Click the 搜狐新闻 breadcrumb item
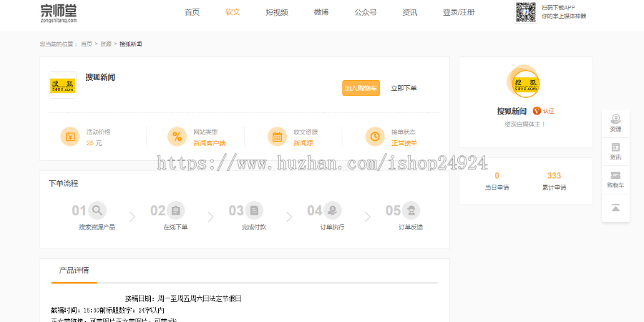 (x=131, y=44)
